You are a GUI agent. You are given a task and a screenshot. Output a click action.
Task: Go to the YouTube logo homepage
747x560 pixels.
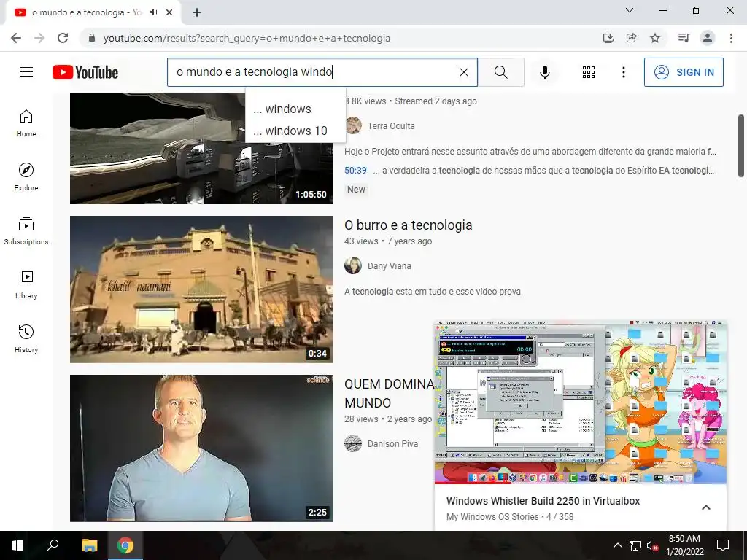point(85,72)
